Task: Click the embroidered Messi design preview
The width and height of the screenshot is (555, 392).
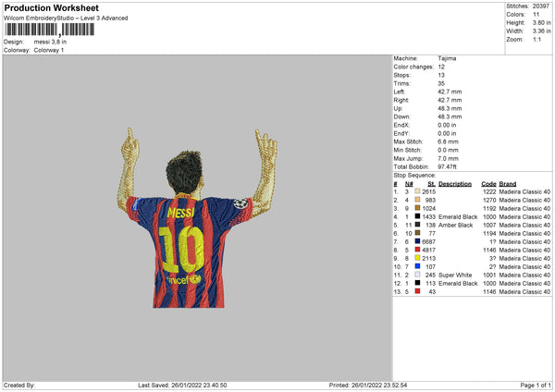Action: pyautogui.click(x=197, y=217)
